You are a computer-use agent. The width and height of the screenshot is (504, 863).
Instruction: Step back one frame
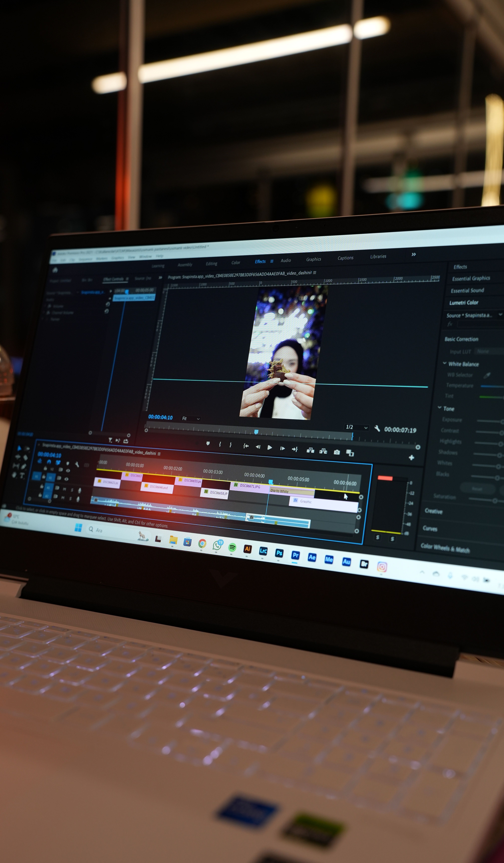(x=258, y=447)
